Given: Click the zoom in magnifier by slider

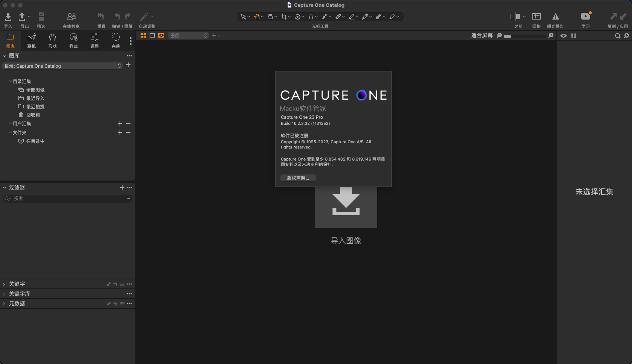Looking at the screenshot, I should 551,35.
